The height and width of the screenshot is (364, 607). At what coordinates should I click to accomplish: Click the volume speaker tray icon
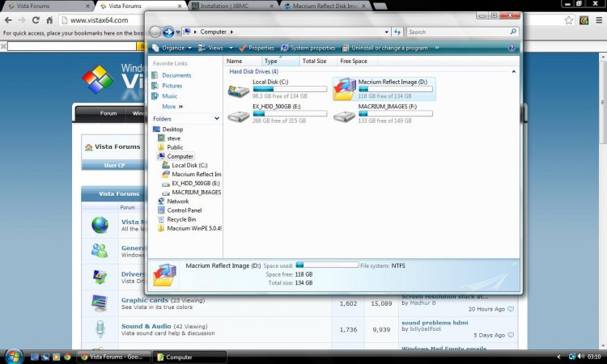click(580, 357)
